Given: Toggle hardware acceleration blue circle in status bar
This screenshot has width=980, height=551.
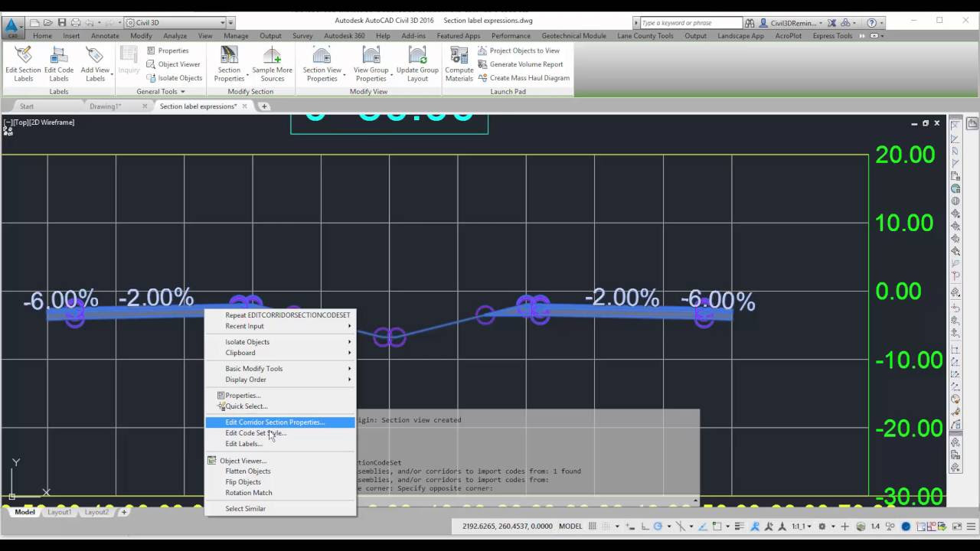Looking at the screenshot, I should (906, 527).
